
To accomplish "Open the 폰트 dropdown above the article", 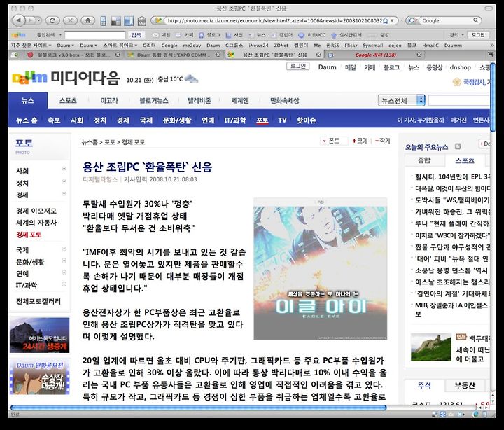I will [x=334, y=141].
